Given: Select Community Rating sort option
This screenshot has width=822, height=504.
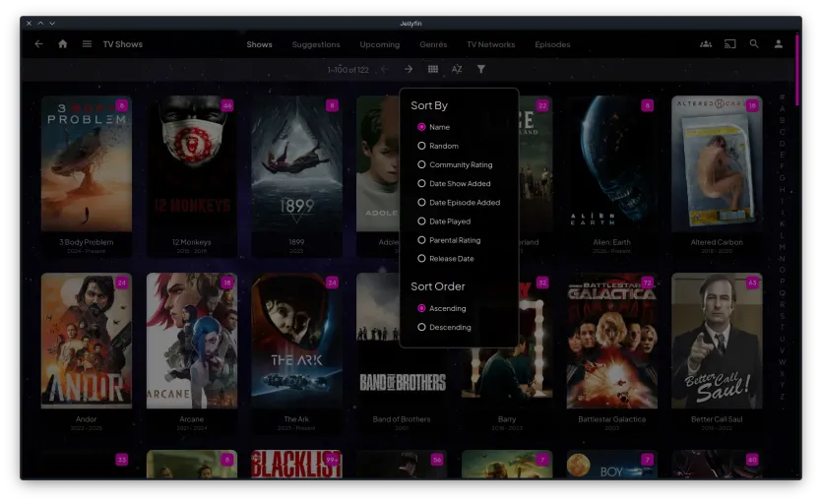Looking at the screenshot, I should [455, 164].
